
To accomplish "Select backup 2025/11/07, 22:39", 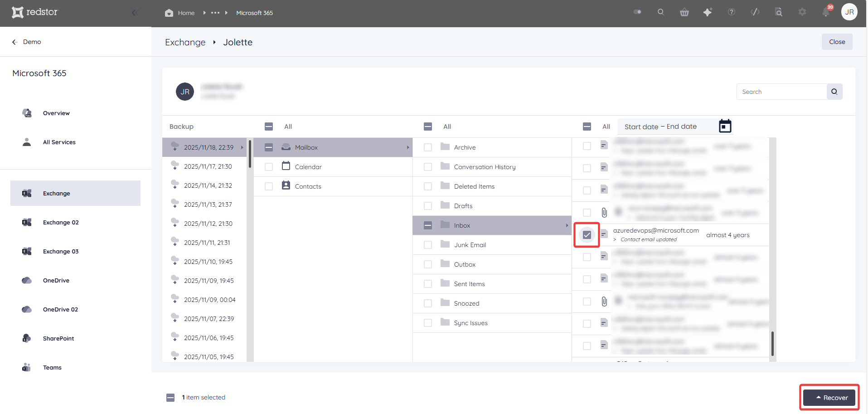I will (x=204, y=319).
